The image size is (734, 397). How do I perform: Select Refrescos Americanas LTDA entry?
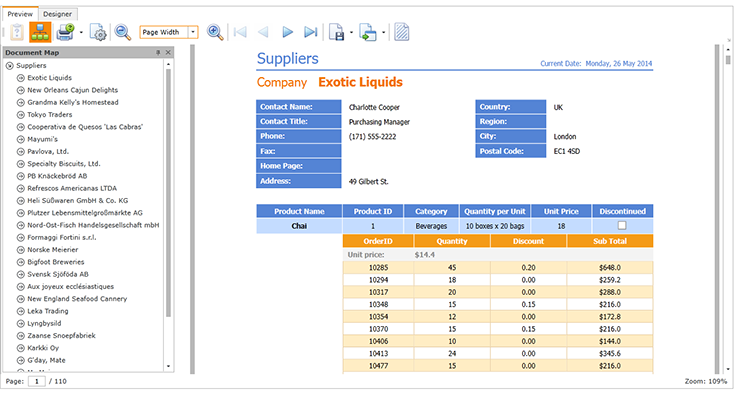click(x=72, y=188)
